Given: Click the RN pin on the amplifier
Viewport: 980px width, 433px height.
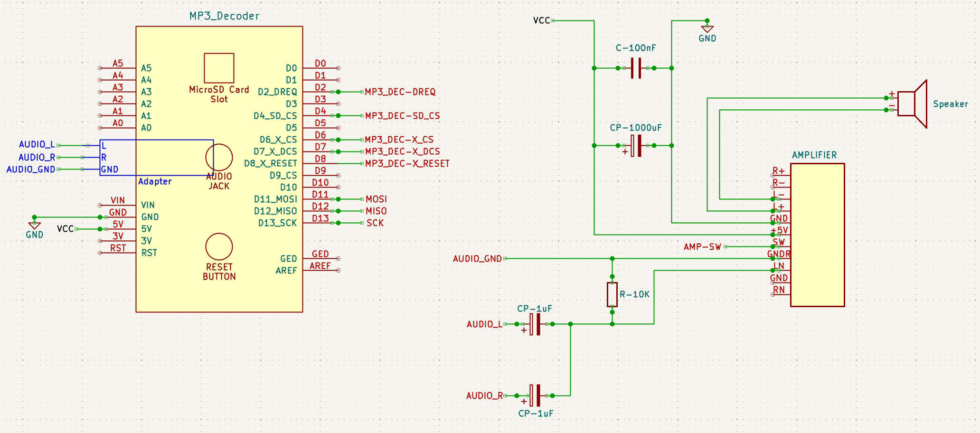Looking at the screenshot, I should 781,293.
